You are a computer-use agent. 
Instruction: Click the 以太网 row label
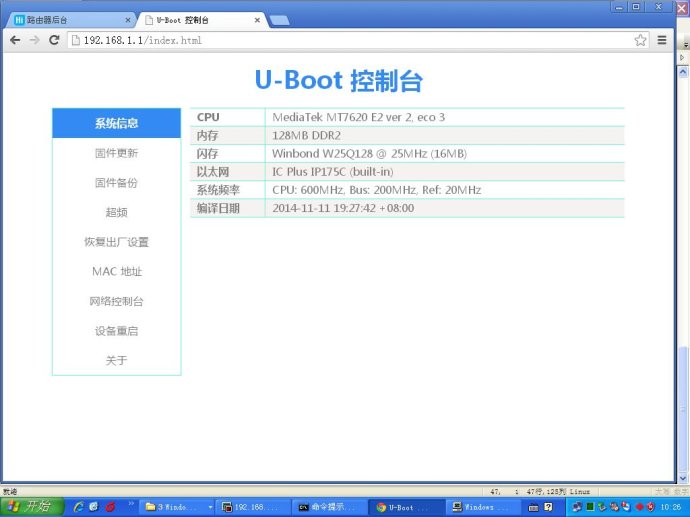(213, 172)
